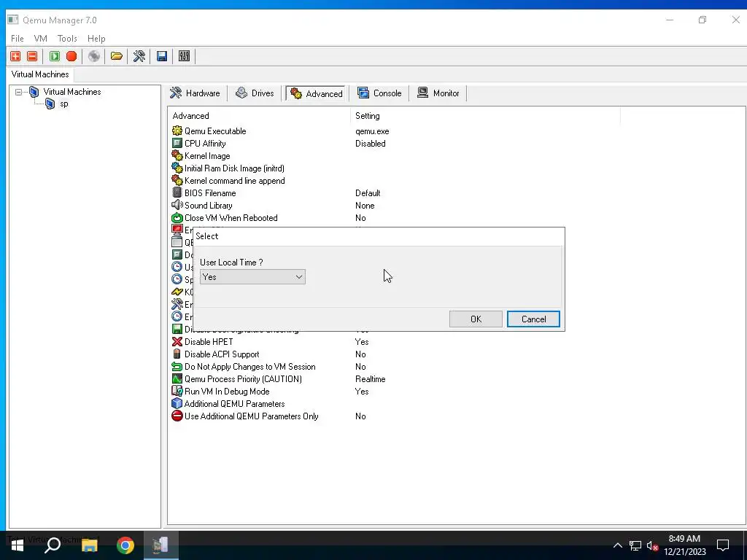Switch to the Hardware tab
Image resolution: width=747 pixels, height=560 pixels.
tap(196, 93)
